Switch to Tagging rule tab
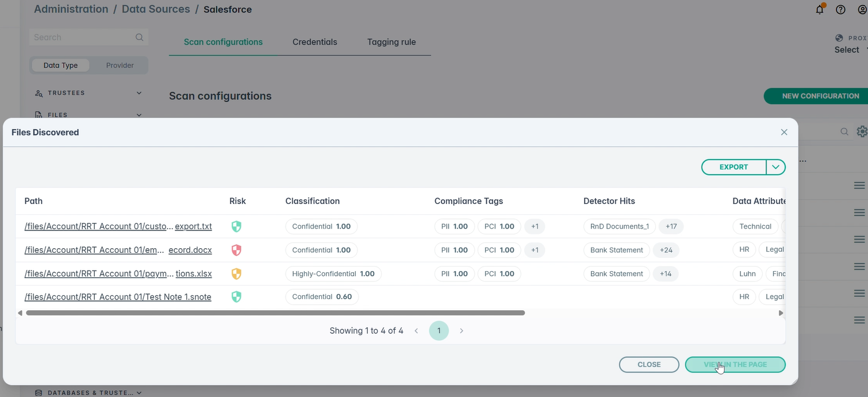Viewport: 868px width, 397px height. coord(391,42)
